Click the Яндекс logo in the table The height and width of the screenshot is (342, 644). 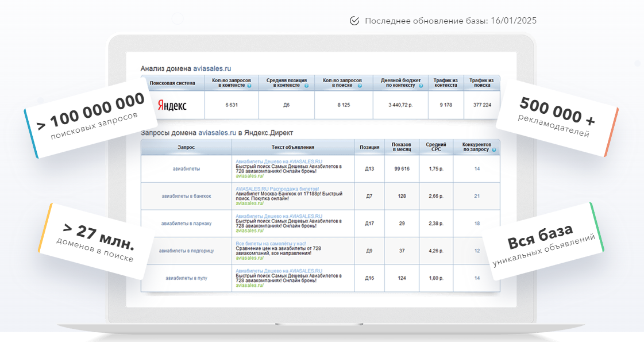click(x=172, y=105)
